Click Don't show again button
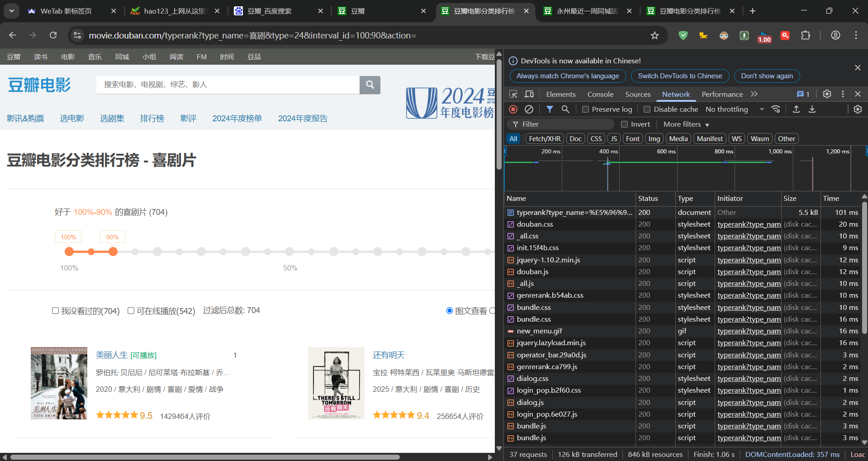 767,76
